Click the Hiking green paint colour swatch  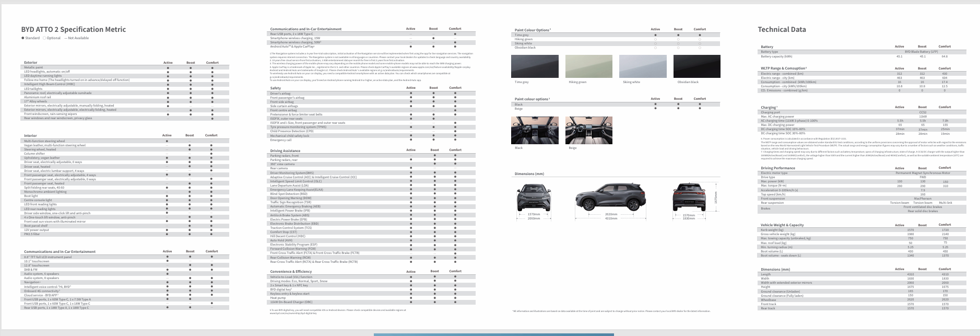click(x=589, y=66)
